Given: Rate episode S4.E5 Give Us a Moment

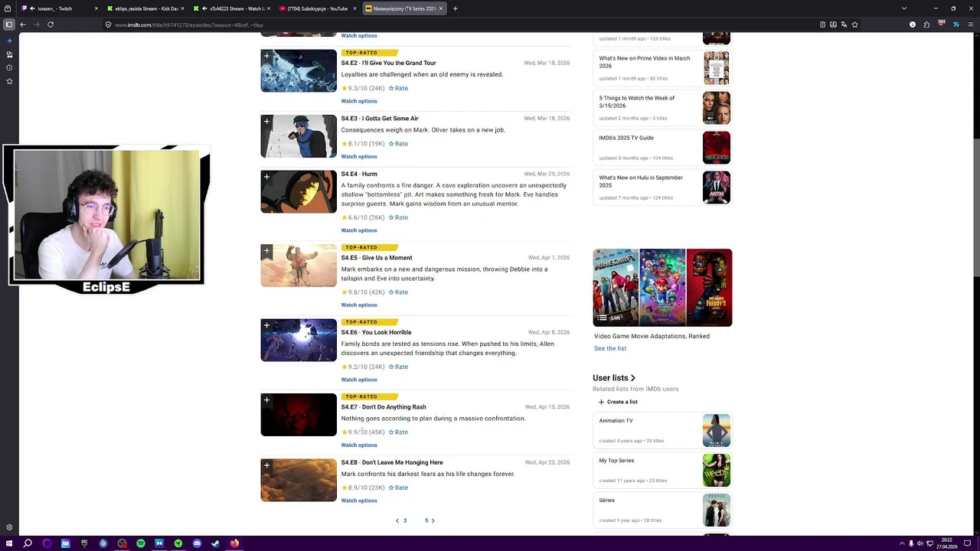Looking at the screenshot, I should tap(398, 292).
